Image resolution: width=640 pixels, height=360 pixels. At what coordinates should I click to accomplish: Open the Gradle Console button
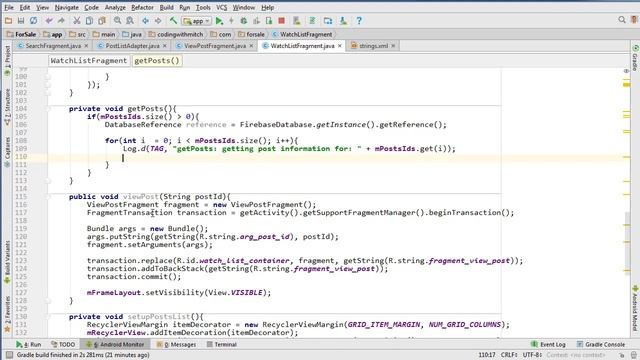tap(600, 344)
